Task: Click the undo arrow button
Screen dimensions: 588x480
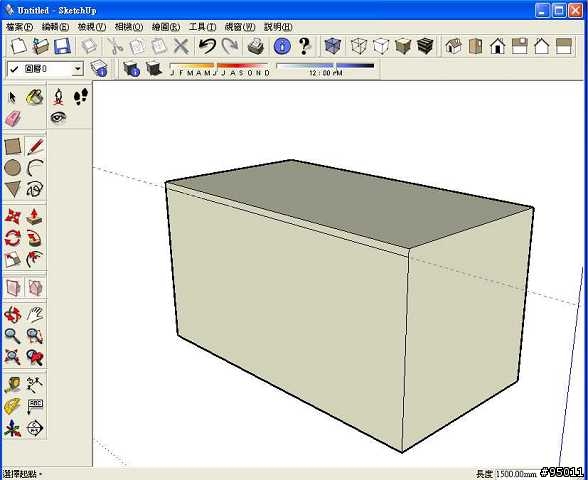Action: 207,46
